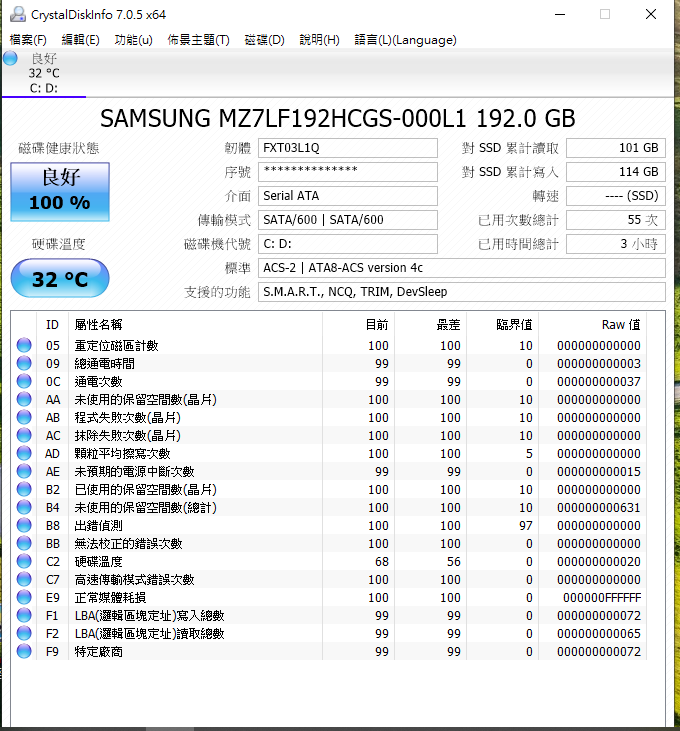This screenshot has width=680, height=731.
Task: Open the 佈景主題(T) menu
Action: pos(198,40)
